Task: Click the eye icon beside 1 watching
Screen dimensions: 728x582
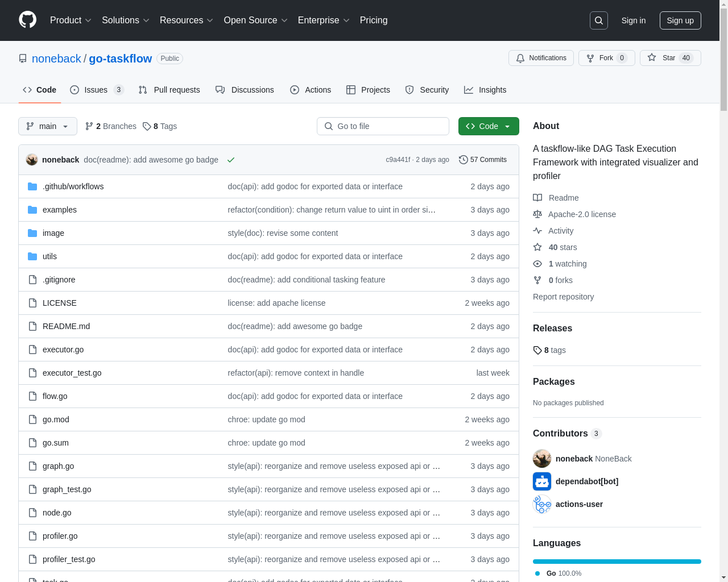Action: coord(537,264)
